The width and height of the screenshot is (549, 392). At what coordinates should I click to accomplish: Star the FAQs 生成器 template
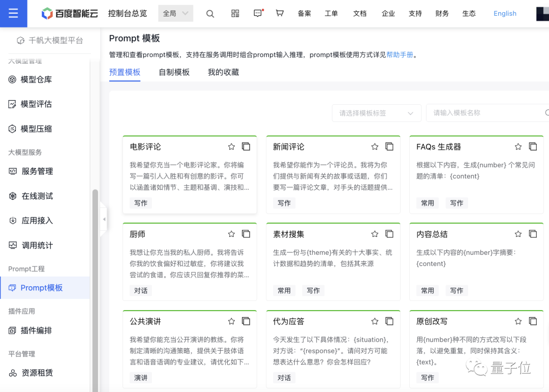pos(518,146)
